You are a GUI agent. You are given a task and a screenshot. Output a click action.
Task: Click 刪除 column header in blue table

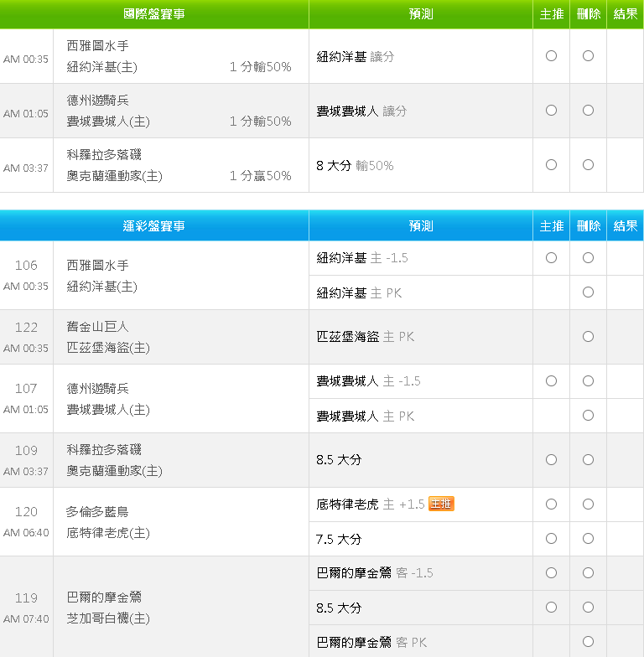(x=589, y=226)
